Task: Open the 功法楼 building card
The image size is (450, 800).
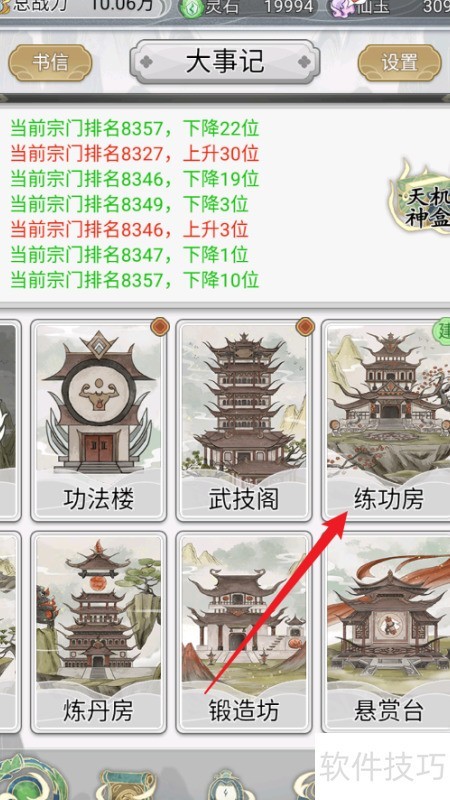Action: click(98, 420)
